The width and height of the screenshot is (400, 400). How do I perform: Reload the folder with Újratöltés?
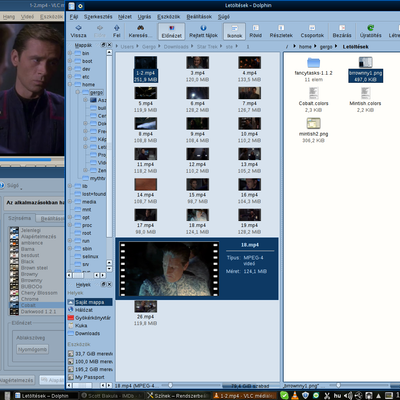(x=370, y=31)
